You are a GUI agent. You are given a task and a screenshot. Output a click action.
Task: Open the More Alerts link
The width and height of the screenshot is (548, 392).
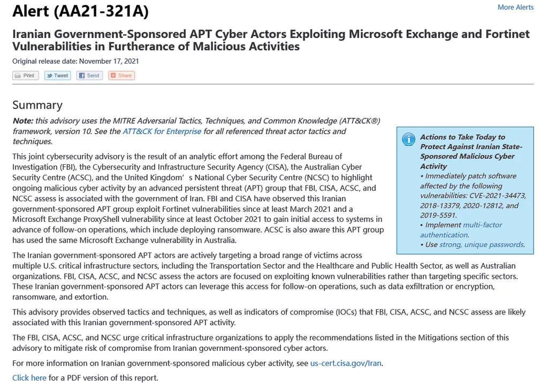pos(515,7)
